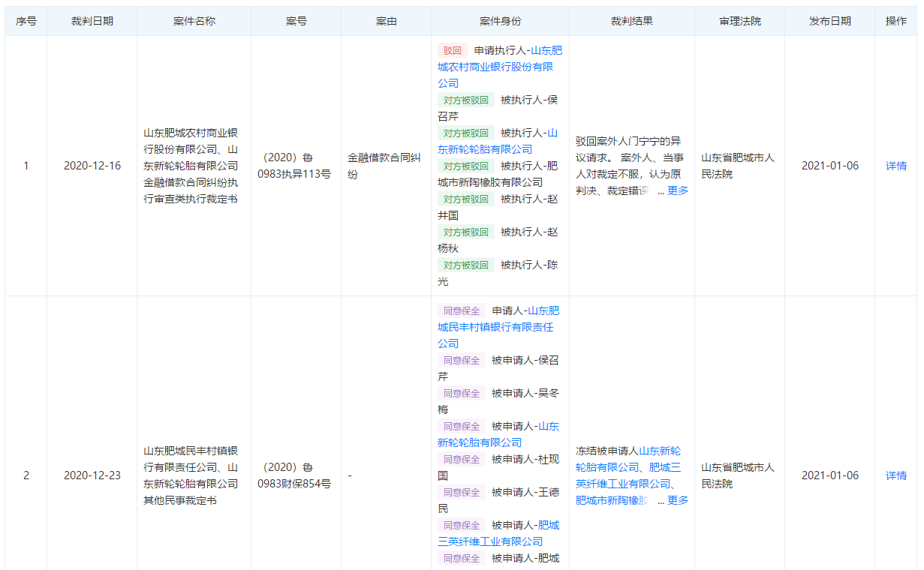Click the 审理法院 column header
The image size is (924, 570).
tap(740, 21)
